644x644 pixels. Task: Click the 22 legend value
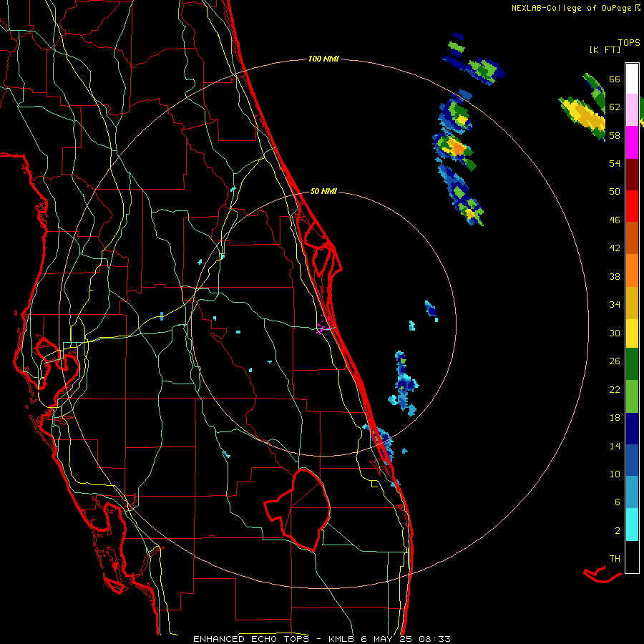click(615, 389)
